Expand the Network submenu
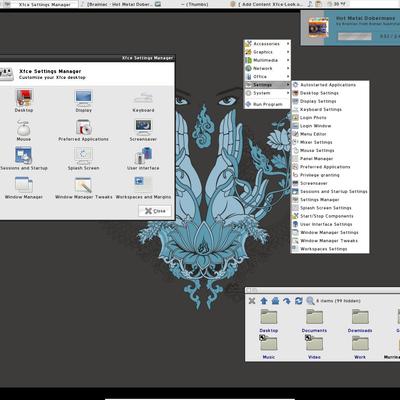The image size is (400, 400). 267,68
